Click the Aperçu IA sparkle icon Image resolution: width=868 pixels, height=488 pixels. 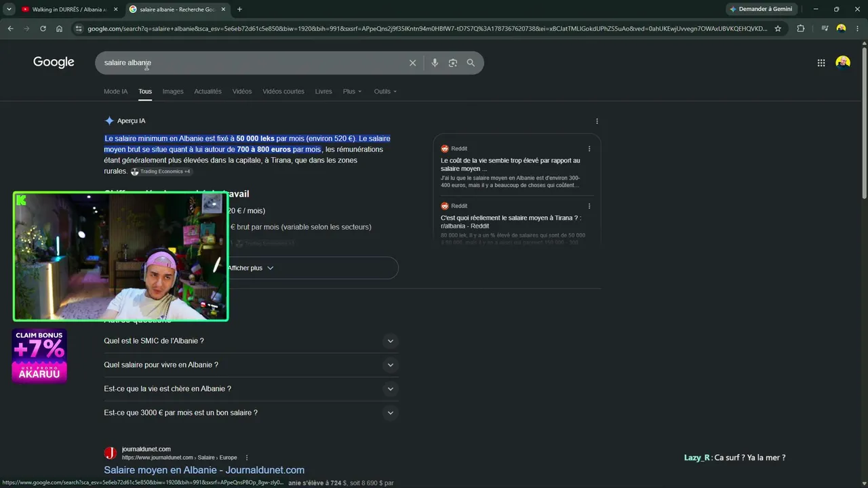coord(109,121)
